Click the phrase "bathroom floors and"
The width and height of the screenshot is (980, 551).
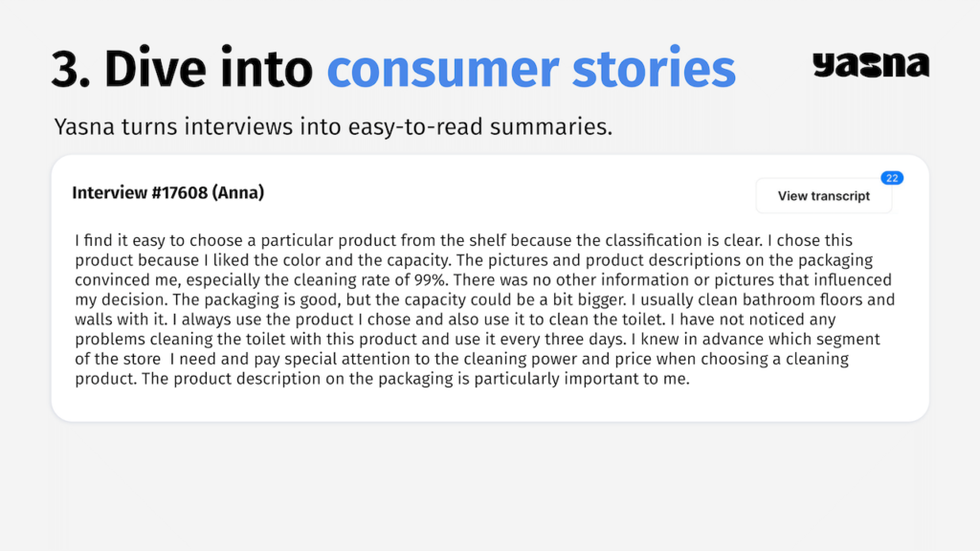click(819, 299)
